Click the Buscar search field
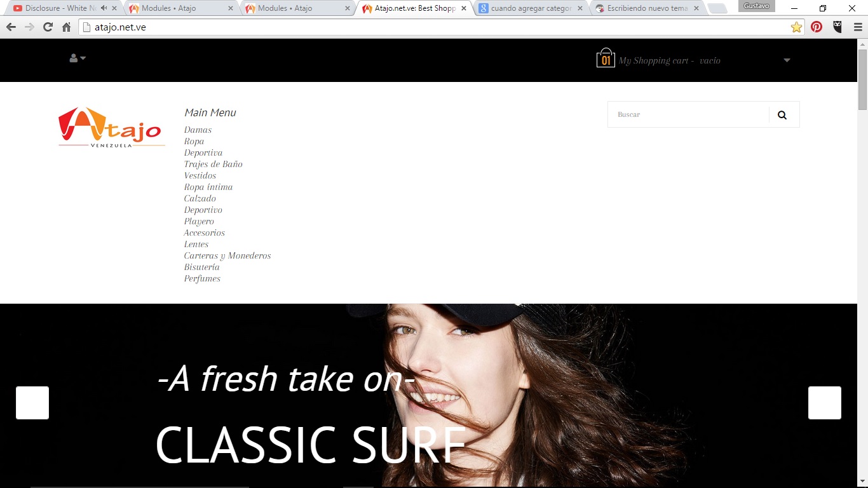868x488 pixels. click(689, 115)
